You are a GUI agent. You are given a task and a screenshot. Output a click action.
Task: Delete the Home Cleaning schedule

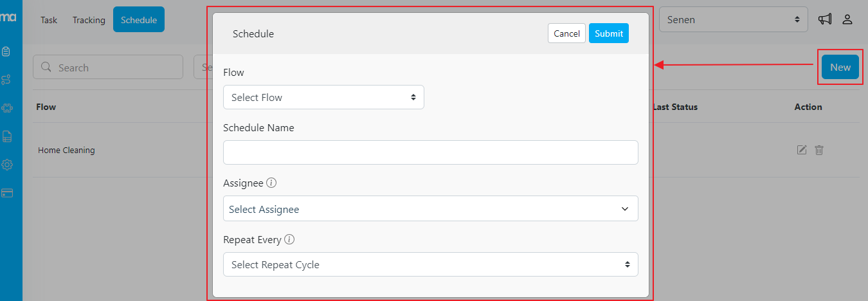[819, 150]
